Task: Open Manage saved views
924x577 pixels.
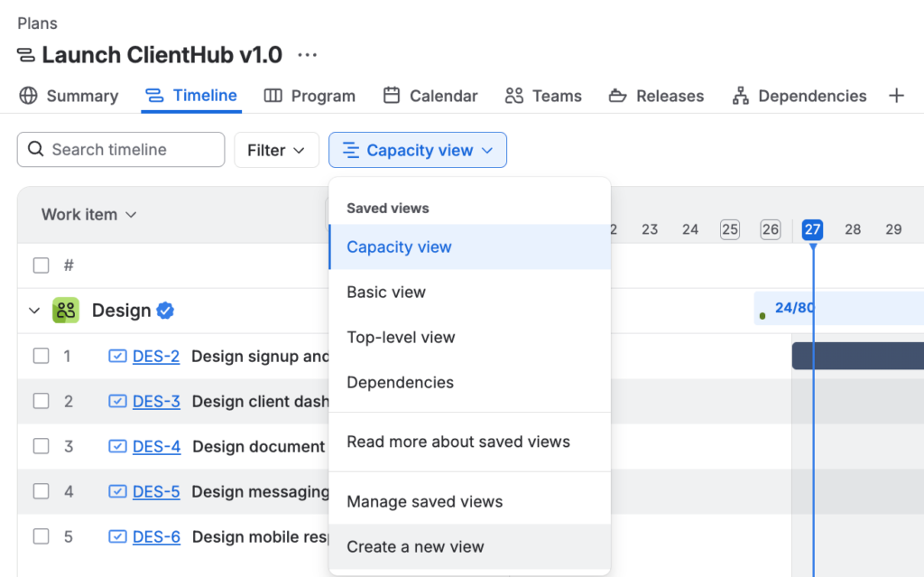Action: tap(469, 501)
